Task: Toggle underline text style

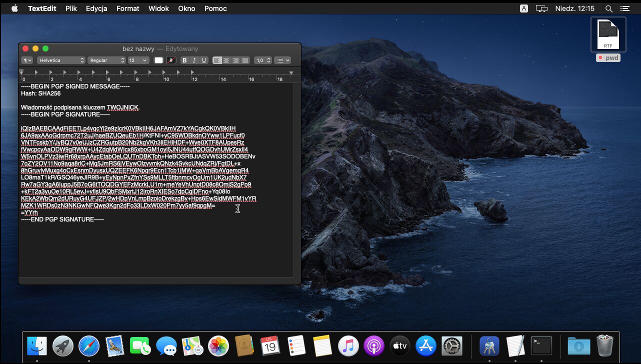Action: (x=203, y=60)
